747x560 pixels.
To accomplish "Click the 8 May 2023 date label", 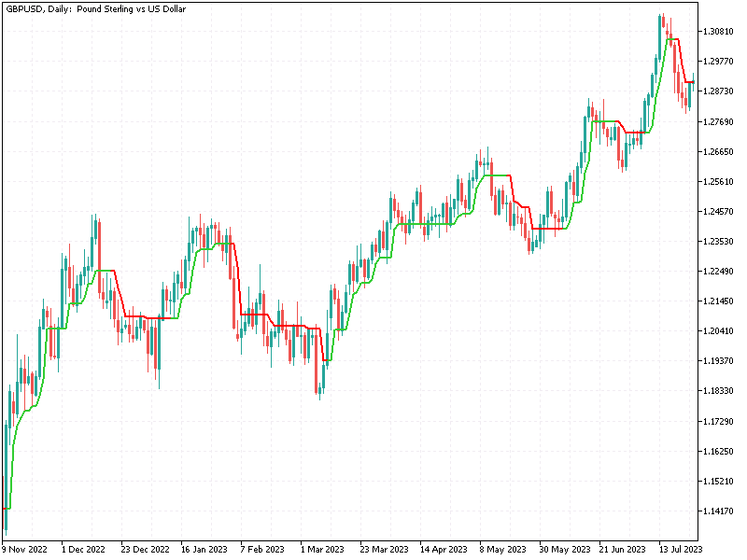I will (502, 550).
